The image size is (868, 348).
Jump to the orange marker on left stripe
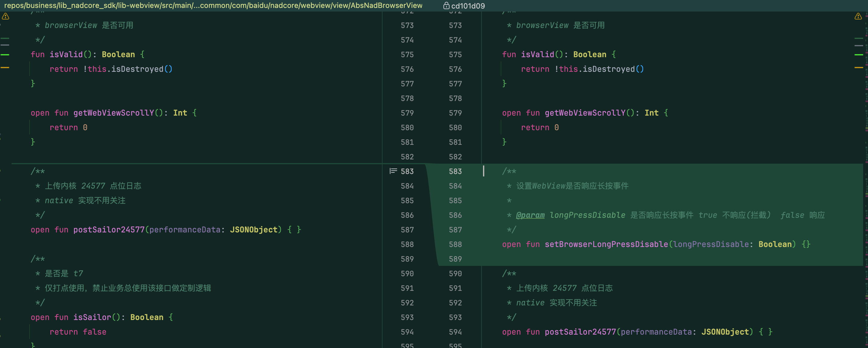pos(5,68)
